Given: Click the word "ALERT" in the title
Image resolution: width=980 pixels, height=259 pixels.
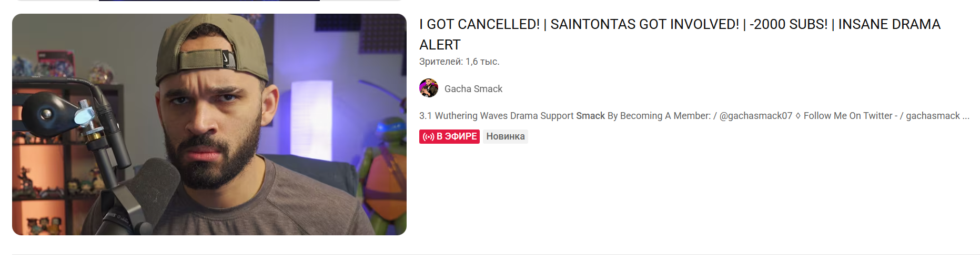Looking at the screenshot, I should 440,45.
